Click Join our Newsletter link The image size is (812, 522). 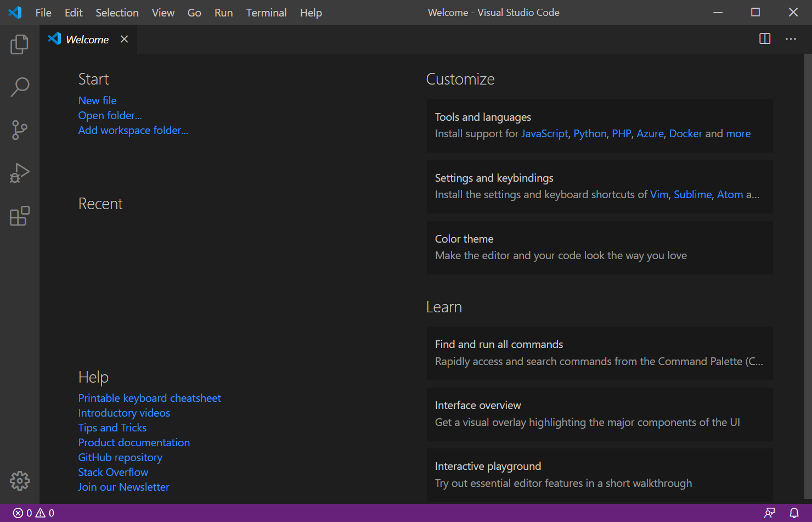point(123,487)
